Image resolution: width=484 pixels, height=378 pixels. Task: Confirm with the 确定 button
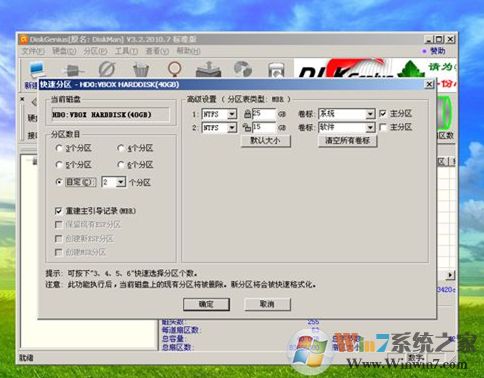[x=206, y=304]
